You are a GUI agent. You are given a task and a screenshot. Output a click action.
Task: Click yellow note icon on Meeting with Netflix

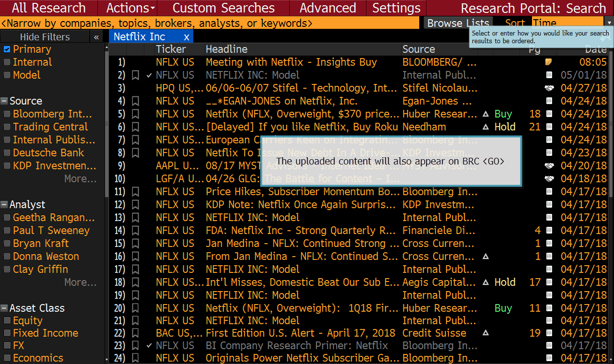coord(549,62)
